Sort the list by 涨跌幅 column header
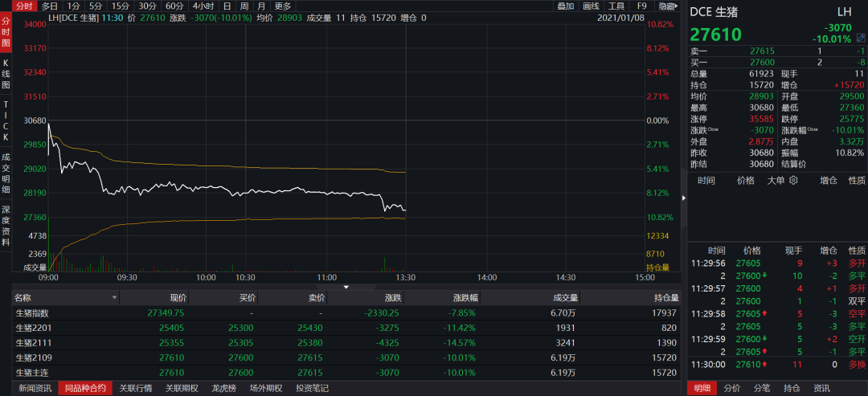The height and width of the screenshot is (396, 868). [x=463, y=298]
